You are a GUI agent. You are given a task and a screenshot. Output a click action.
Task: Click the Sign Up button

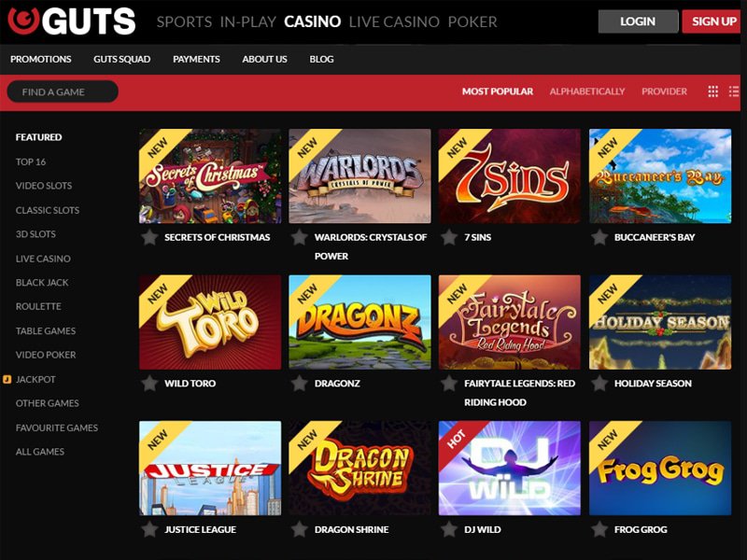[712, 21]
